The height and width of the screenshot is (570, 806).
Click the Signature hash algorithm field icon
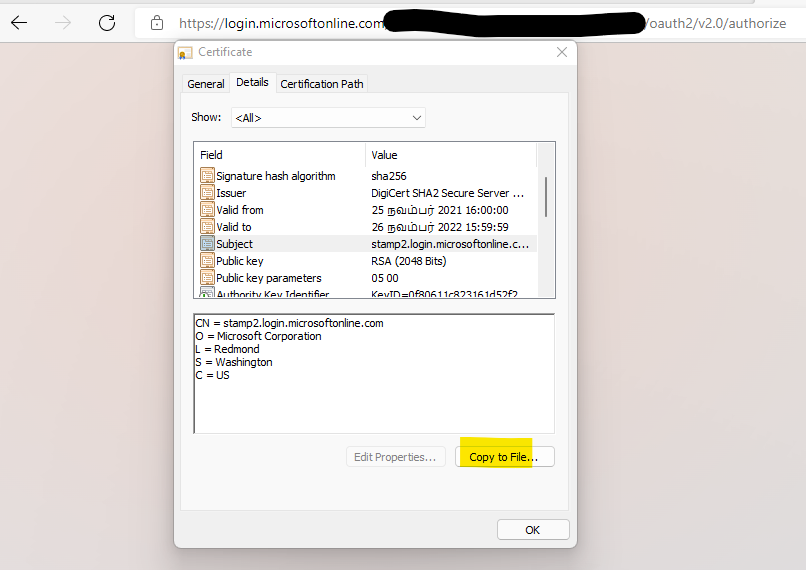[x=207, y=176]
